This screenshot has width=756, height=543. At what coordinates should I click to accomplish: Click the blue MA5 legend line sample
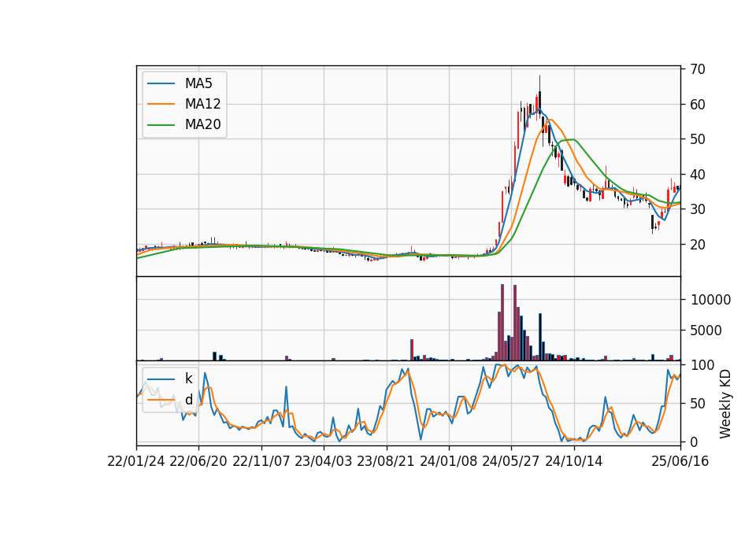[161, 83]
